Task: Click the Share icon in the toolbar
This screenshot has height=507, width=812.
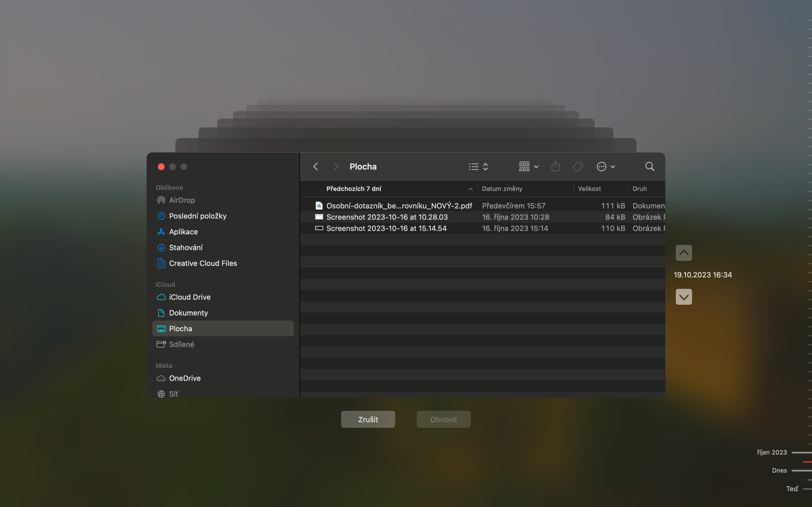Action: 555,166
